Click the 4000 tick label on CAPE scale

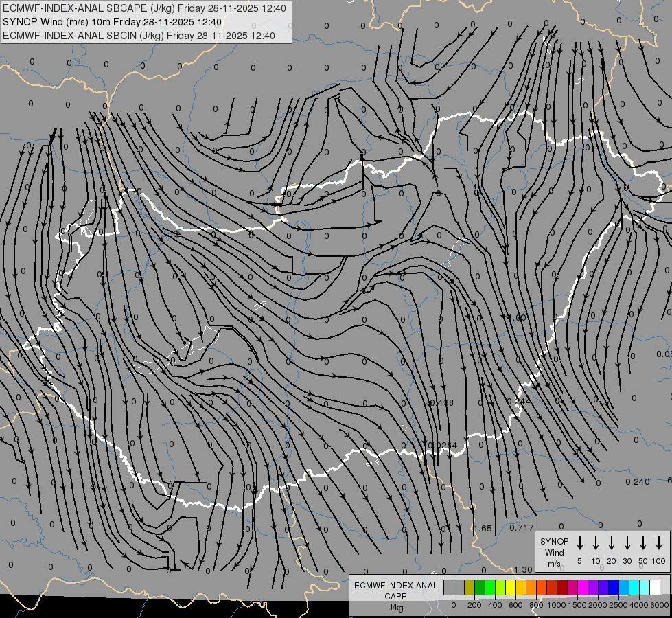pos(639,605)
